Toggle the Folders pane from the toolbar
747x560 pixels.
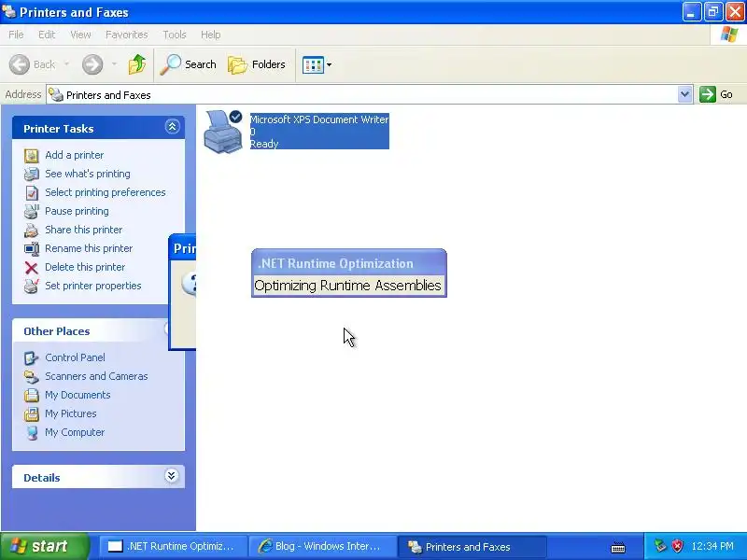257,64
